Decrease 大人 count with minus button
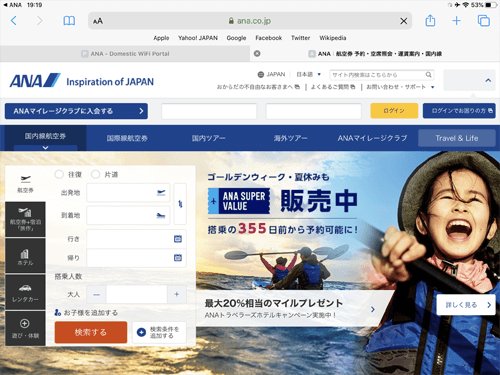 point(97,294)
